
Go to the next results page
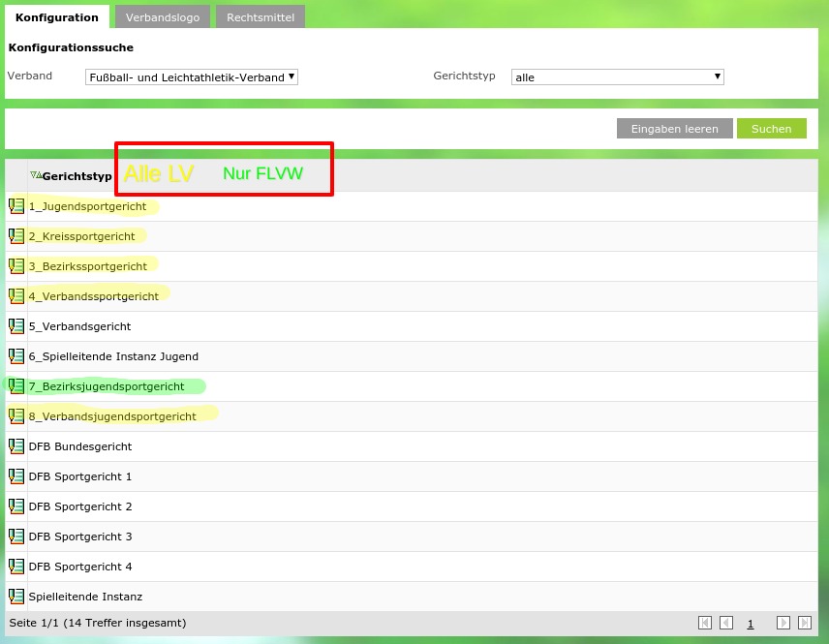[783, 623]
